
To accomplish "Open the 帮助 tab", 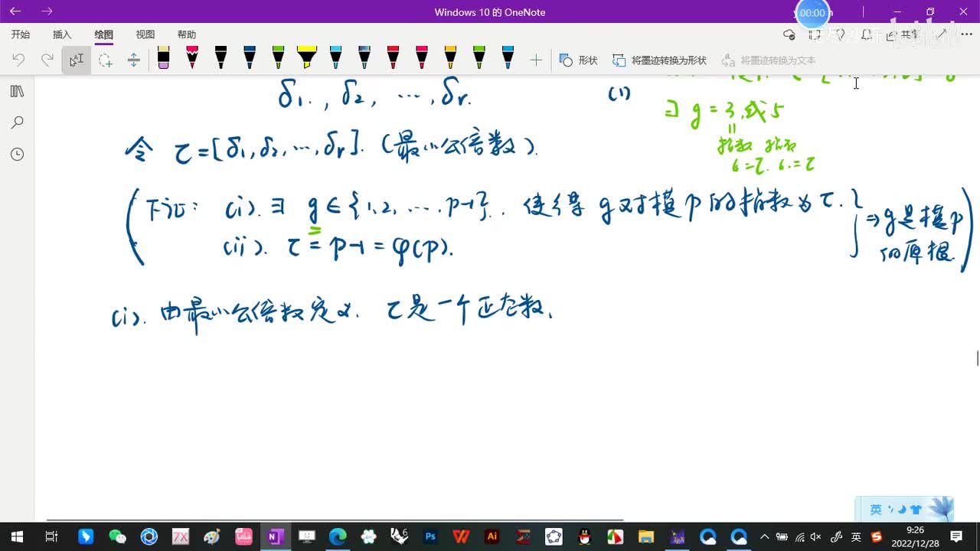I will click(x=187, y=34).
